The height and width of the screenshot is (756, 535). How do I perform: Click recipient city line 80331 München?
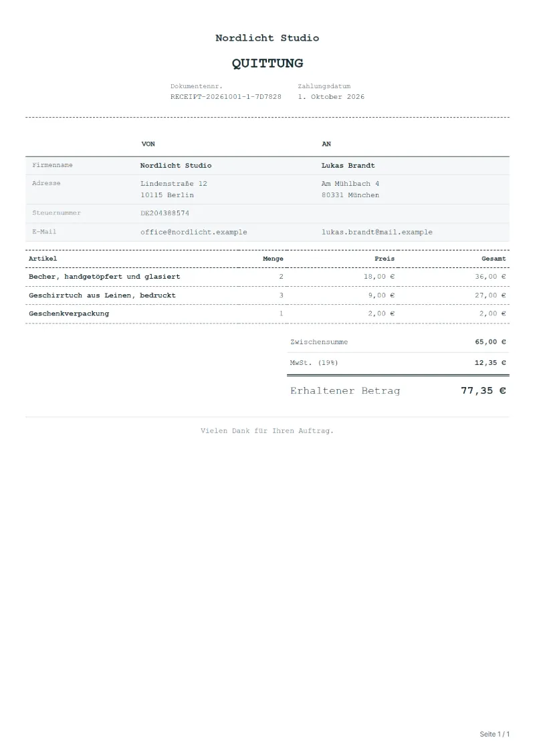[x=350, y=195]
